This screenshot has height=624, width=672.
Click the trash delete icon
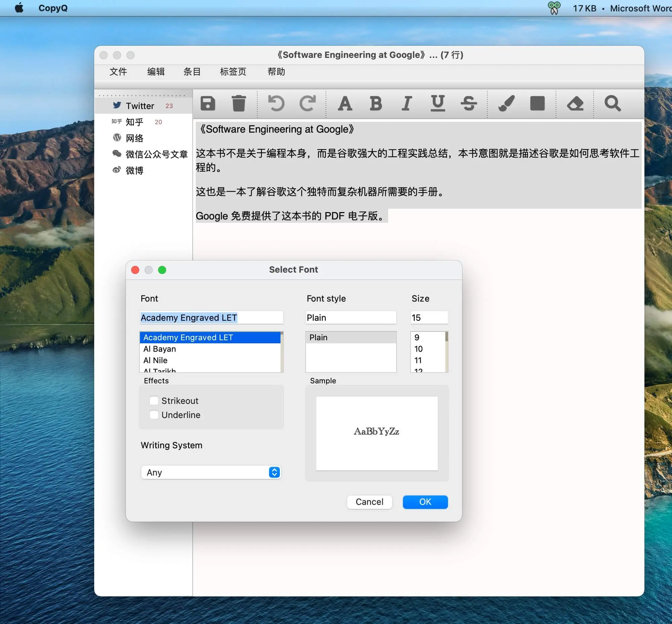click(239, 103)
